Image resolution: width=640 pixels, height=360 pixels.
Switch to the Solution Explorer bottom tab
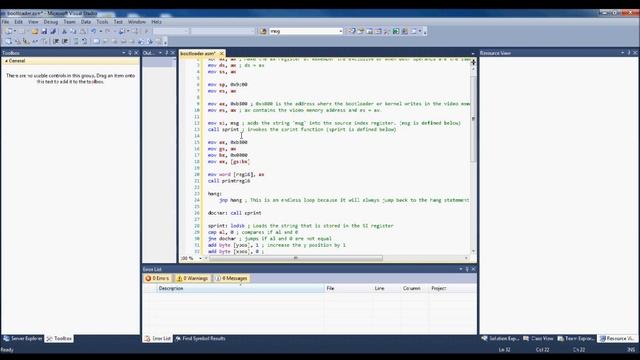[x=500, y=338]
